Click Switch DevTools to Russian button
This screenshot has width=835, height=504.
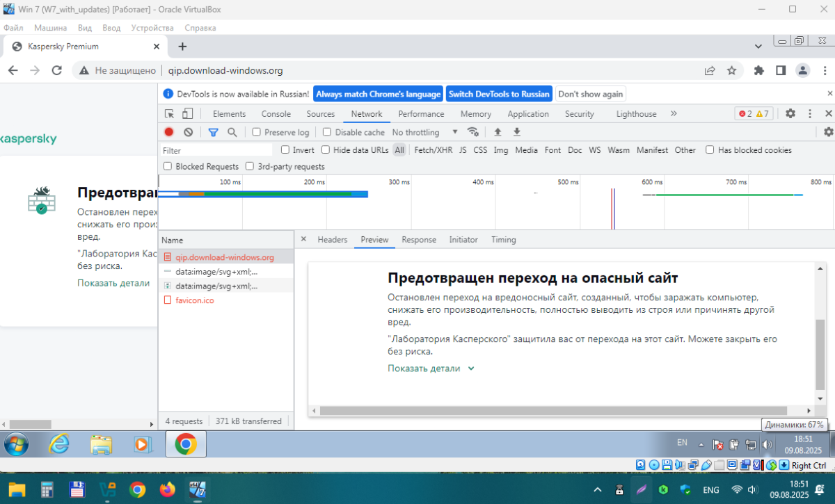coord(499,94)
